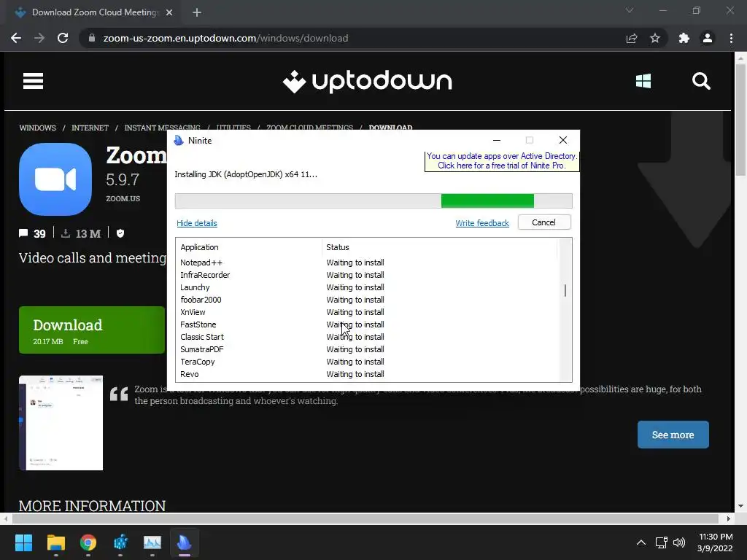Click the horizontal page scrollbar
The height and width of the screenshot is (560, 747).
coord(366,518)
